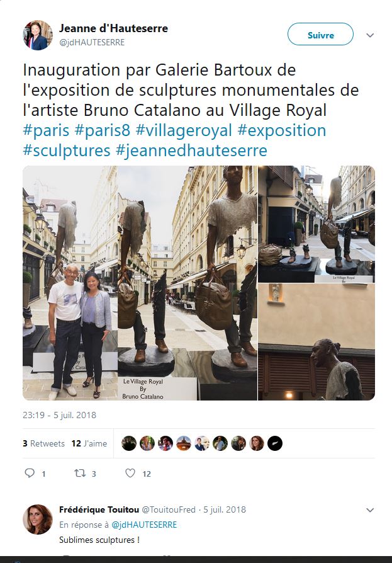Click the retweet arrows icon
The height and width of the screenshot is (563, 392).
(x=80, y=473)
